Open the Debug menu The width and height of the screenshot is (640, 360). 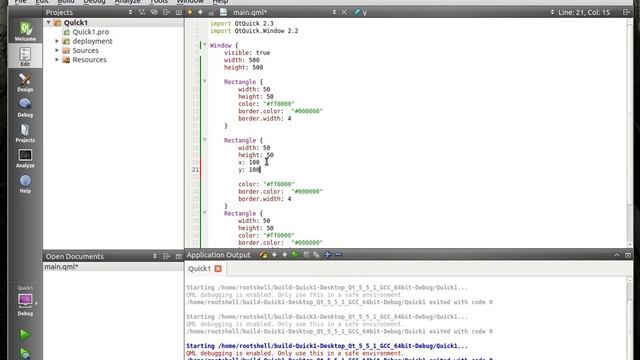[94, 2]
